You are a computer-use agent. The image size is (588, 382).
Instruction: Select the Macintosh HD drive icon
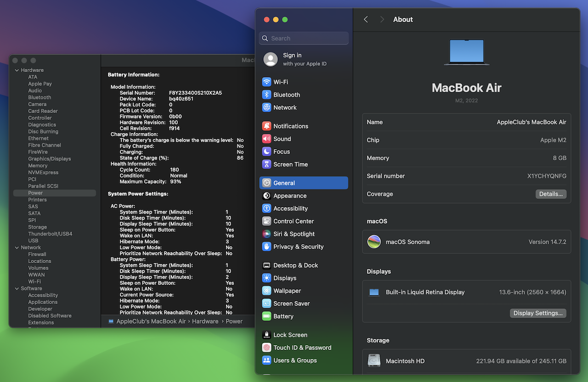click(x=374, y=361)
